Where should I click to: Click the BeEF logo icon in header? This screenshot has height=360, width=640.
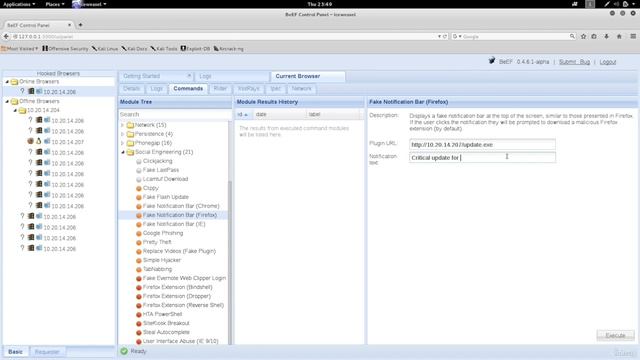pyautogui.click(x=492, y=61)
